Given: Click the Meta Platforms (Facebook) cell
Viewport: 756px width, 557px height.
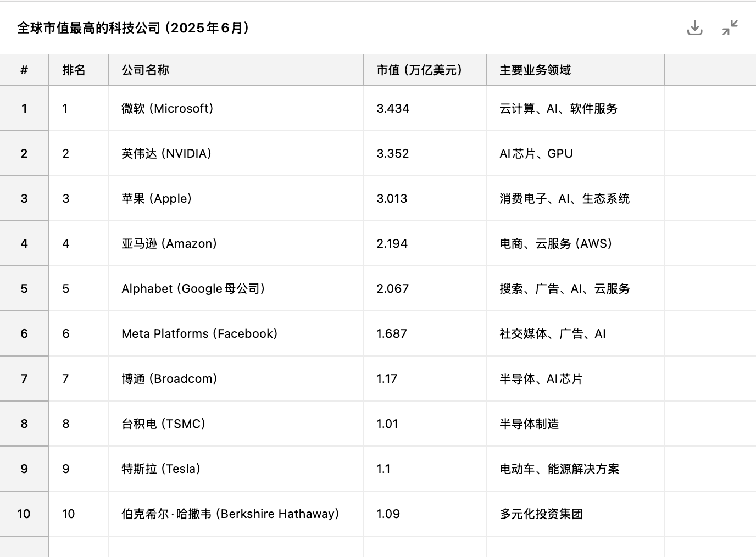Looking at the screenshot, I should (x=236, y=333).
